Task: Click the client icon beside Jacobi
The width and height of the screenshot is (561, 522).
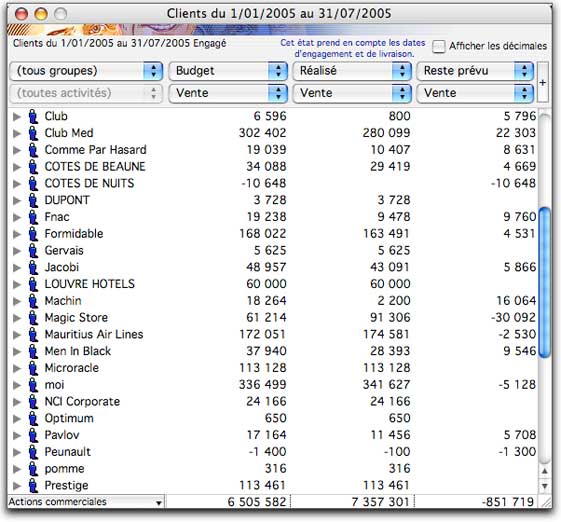Action: (33, 268)
